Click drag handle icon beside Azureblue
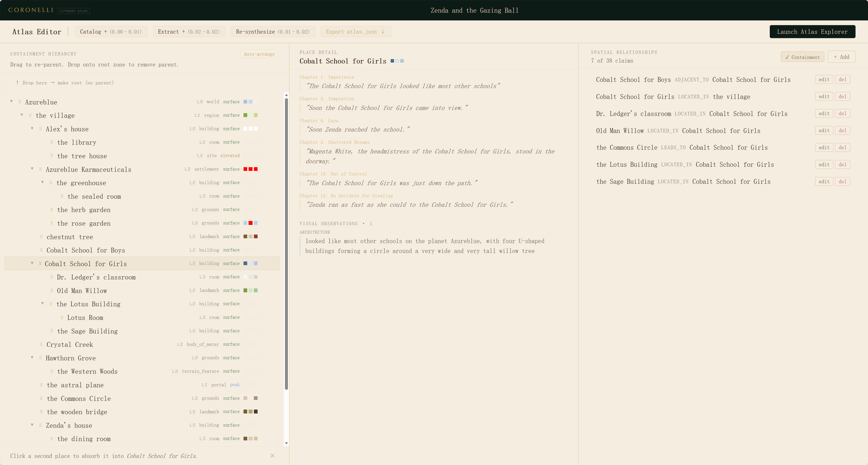 20,102
